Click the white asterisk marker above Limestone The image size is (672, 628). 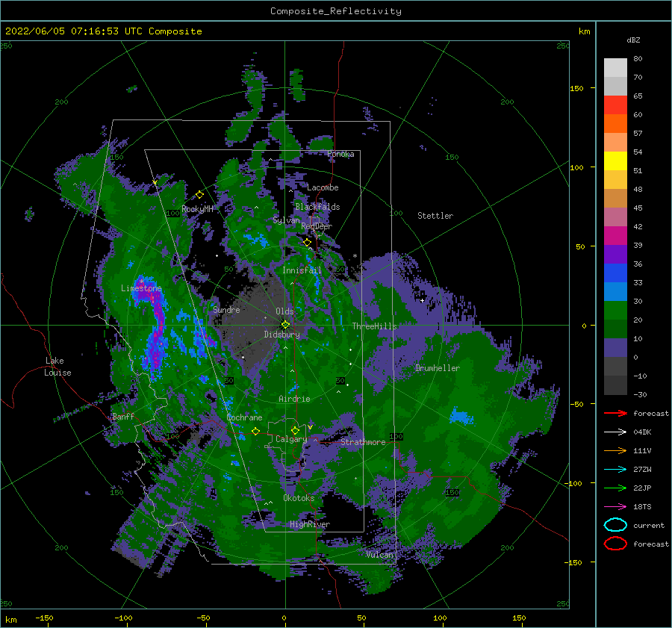pyautogui.click(x=141, y=281)
